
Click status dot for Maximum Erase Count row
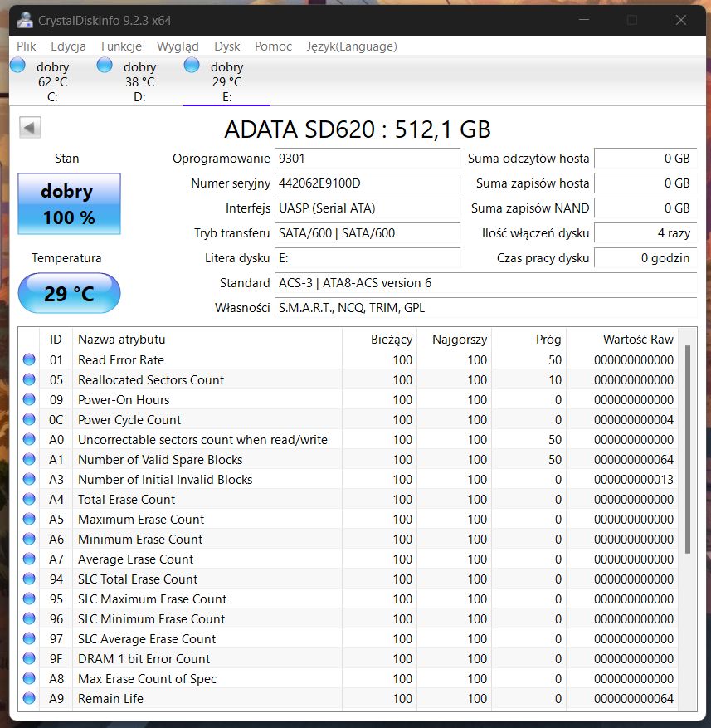point(29,519)
